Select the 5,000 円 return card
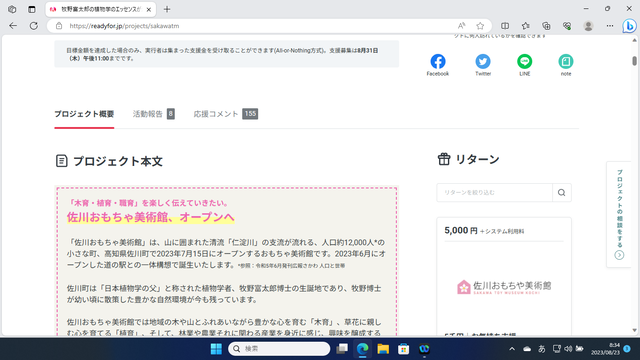640x360 pixels. point(504,276)
